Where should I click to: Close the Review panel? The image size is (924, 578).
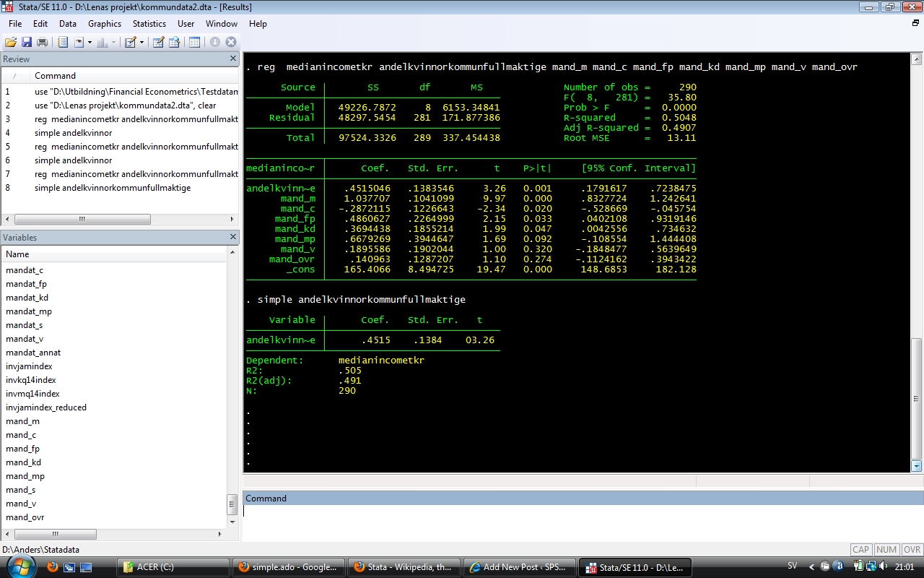pos(233,59)
